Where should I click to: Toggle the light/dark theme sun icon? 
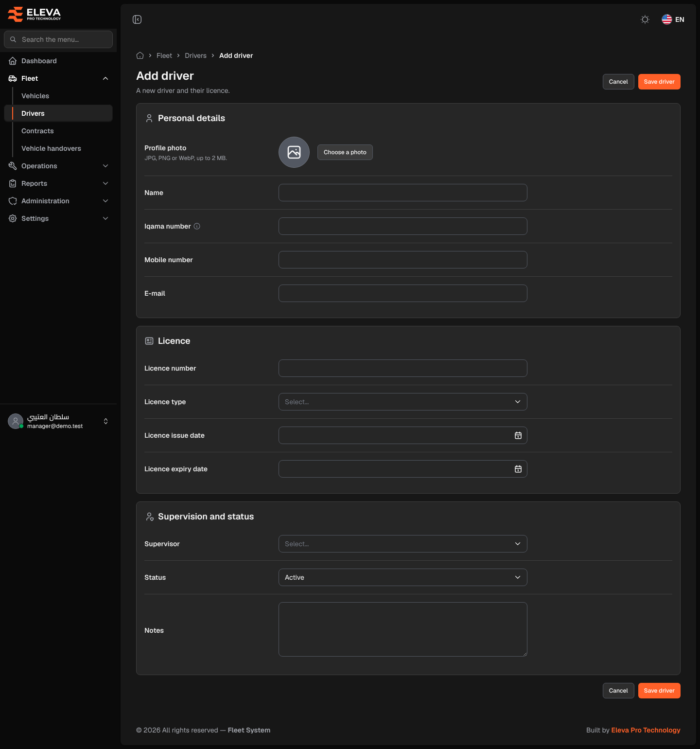click(645, 19)
